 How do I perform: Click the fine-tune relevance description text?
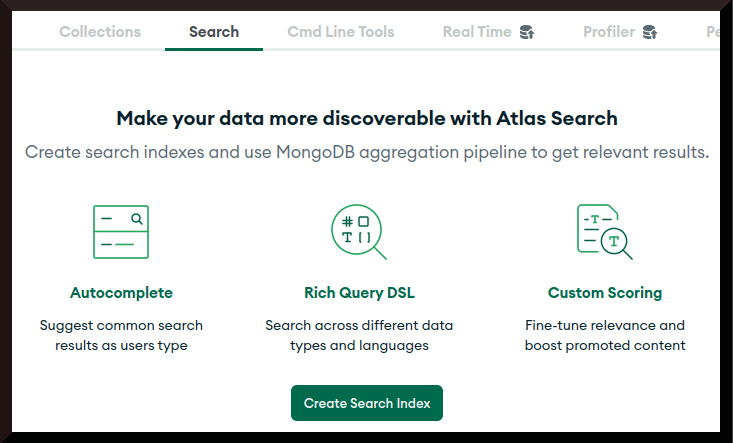click(605, 335)
